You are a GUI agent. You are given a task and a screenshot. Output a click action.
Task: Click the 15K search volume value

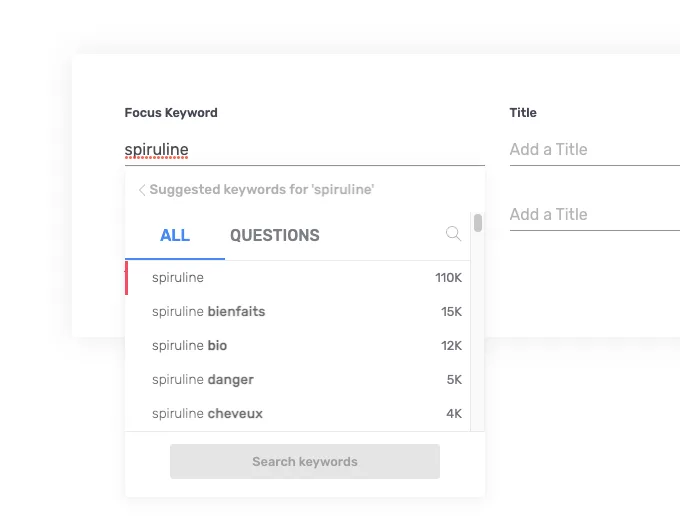(x=451, y=312)
